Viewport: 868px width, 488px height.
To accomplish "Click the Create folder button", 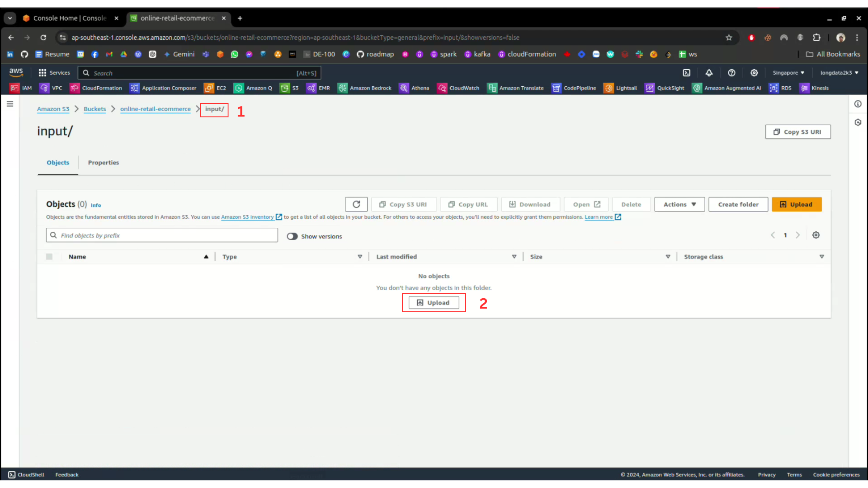I will tap(738, 204).
